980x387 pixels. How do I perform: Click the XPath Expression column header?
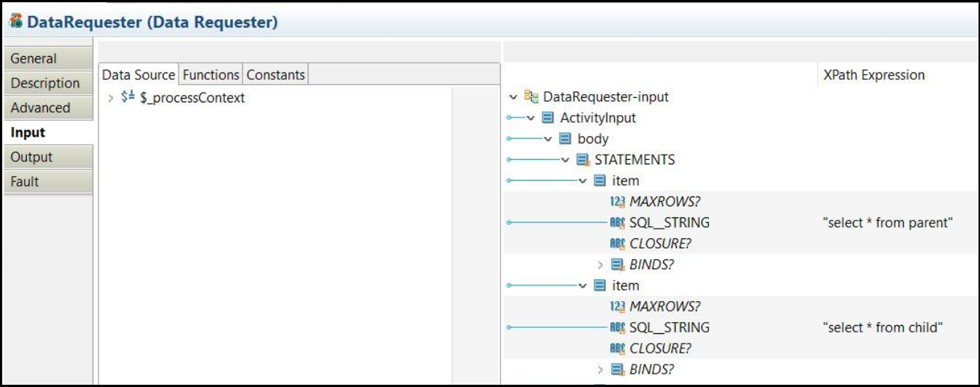click(873, 75)
